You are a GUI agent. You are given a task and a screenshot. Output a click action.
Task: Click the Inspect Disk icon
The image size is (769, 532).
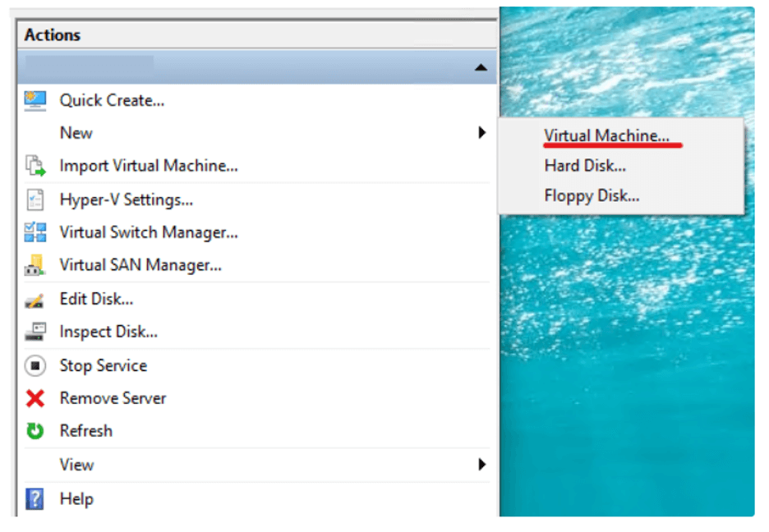tap(35, 332)
